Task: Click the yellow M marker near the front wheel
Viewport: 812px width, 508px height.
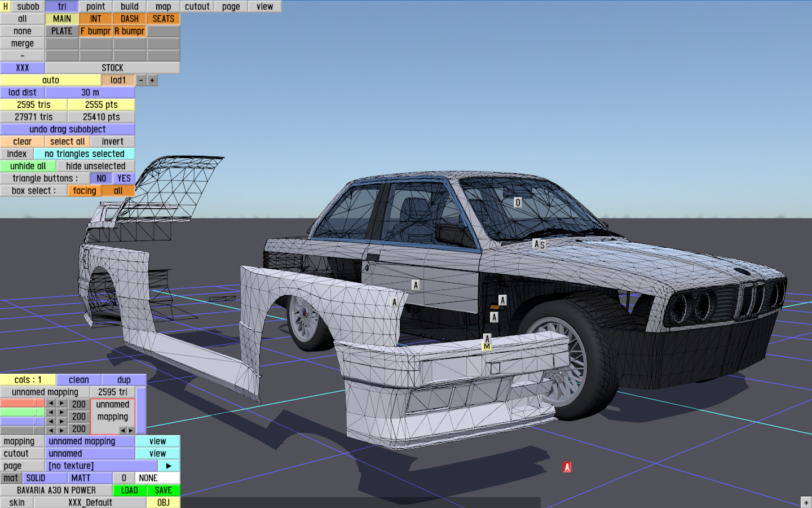Action: click(x=487, y=347)
